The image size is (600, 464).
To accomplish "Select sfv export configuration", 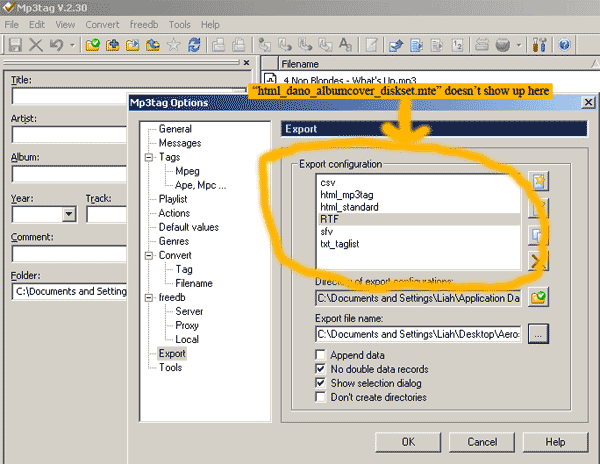I will 419,231.
